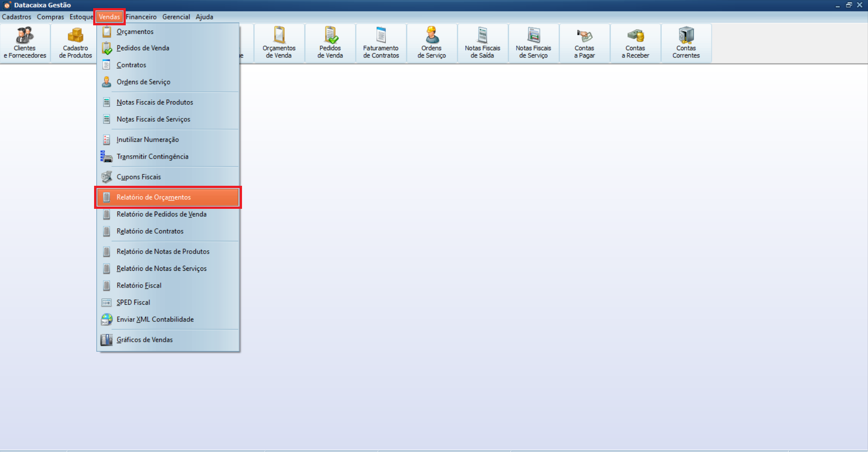Open the Gerencial menu
Screen dimensions: 868x452
176,17
